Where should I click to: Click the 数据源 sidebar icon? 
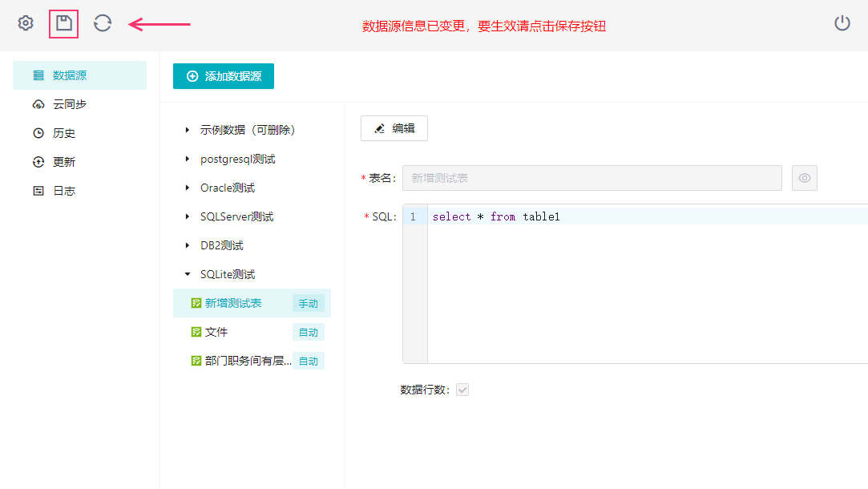[x=38, y=75]
